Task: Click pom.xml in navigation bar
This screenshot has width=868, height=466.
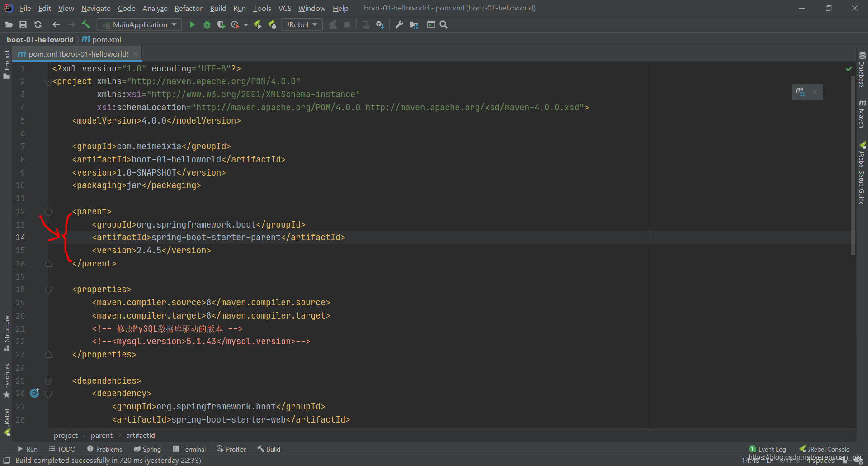Action: coord(102,39)
